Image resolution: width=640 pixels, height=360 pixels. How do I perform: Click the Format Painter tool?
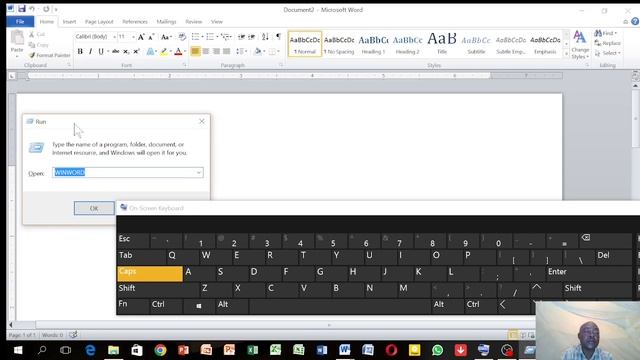49,55
